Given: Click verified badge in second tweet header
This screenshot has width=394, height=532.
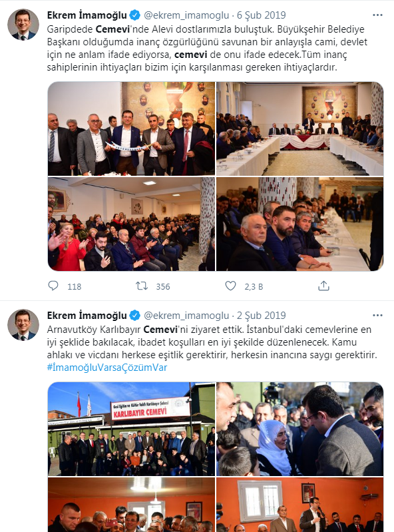Looking at the screenshot, I should click(135, 316).
